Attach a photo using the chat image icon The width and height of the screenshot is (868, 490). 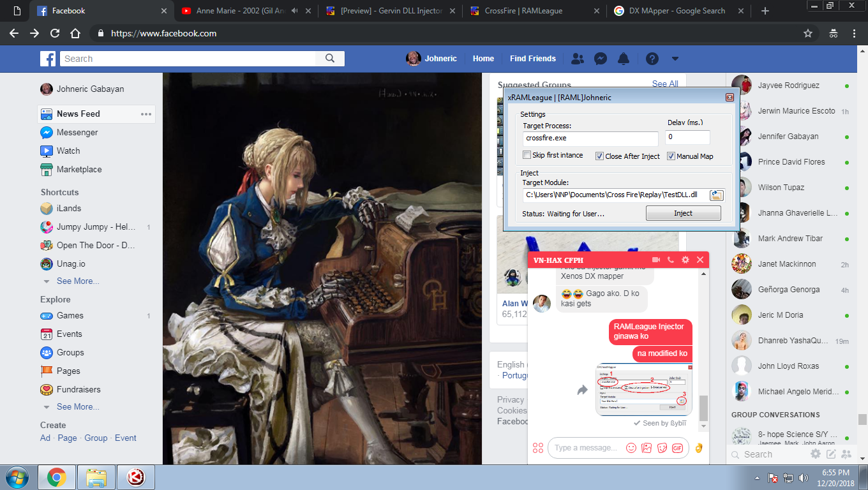647,448
